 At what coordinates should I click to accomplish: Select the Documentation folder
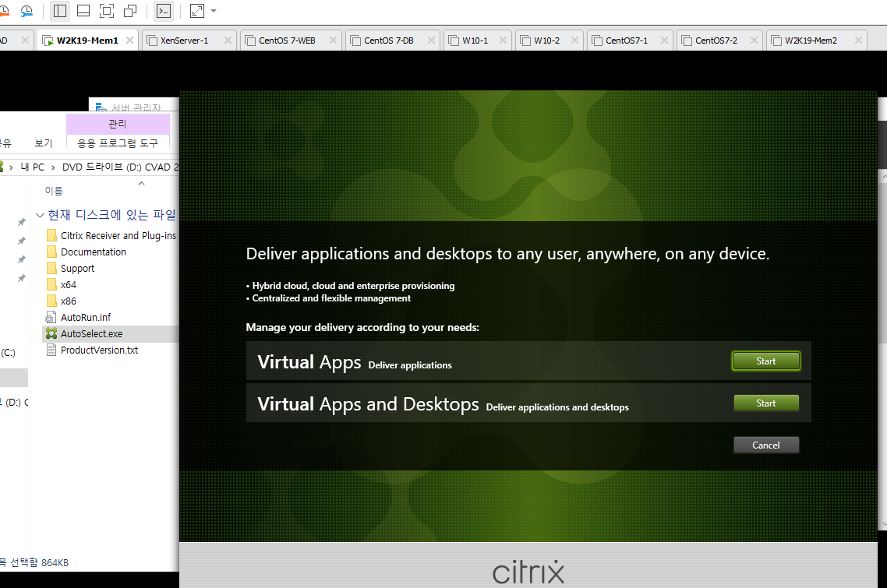click(94, 252)
